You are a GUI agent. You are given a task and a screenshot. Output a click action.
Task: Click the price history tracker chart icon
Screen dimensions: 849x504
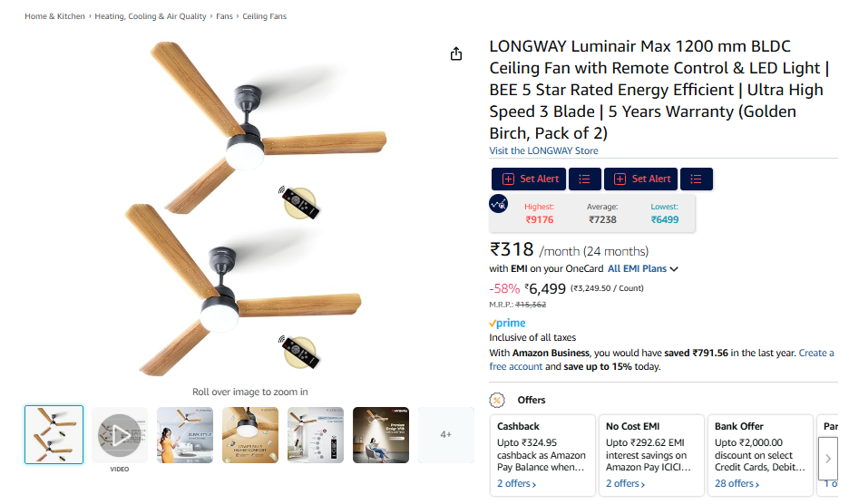[x=499, y=204]
